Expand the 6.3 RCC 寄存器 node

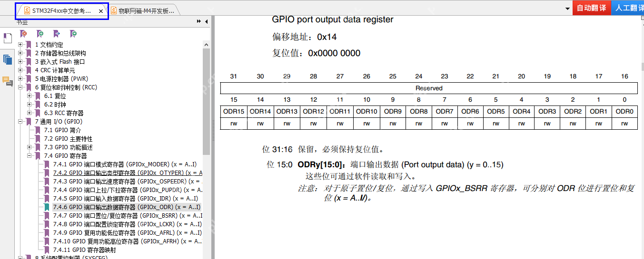click(30, 113)
